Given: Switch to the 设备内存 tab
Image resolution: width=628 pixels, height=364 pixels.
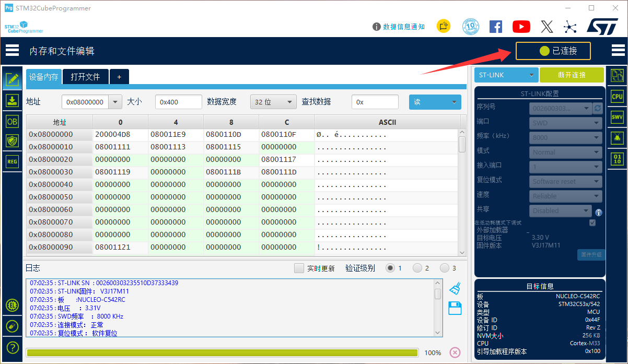Looking at the screenshot, I should click(44, 77).
